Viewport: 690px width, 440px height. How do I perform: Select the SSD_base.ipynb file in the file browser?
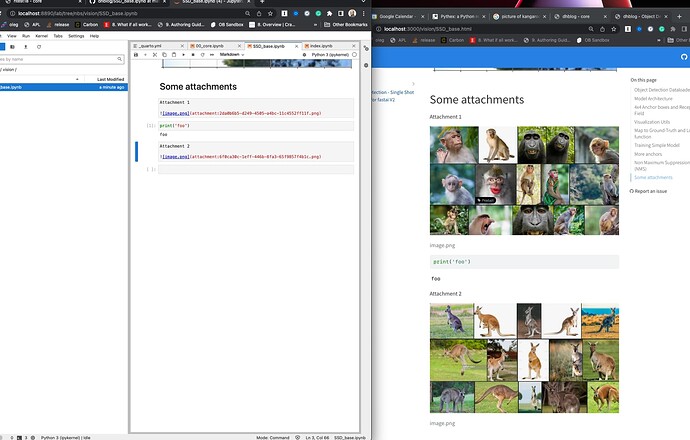coord(20,87)
